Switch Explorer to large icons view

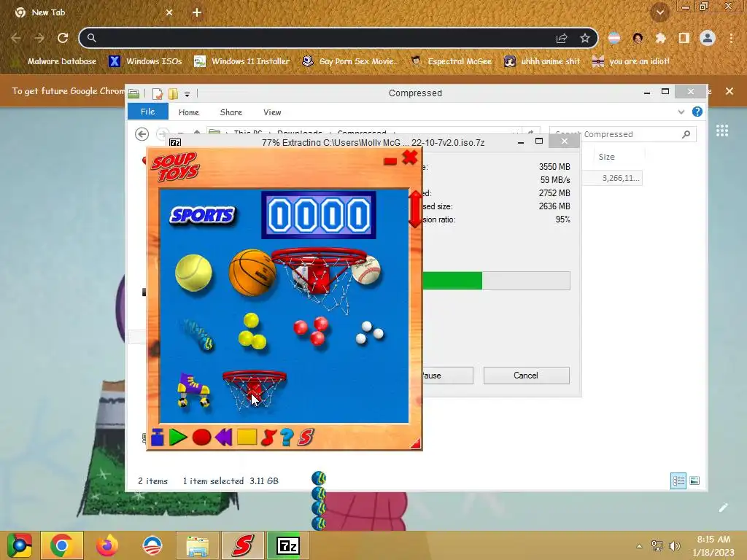(694, 481)
